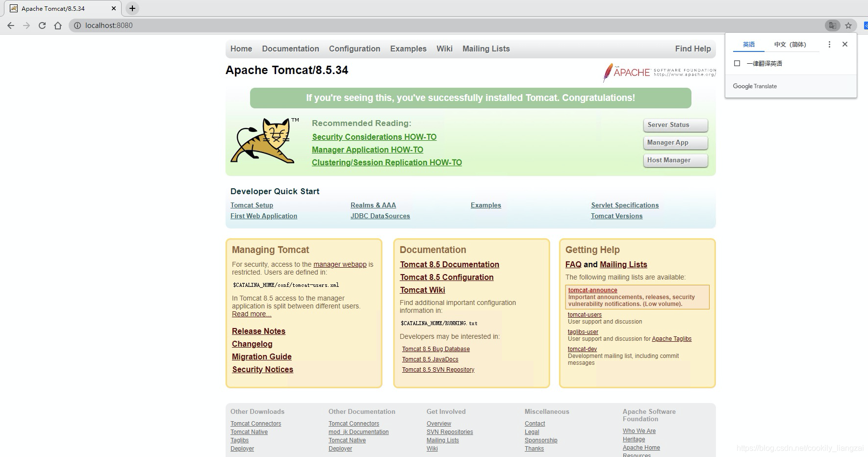Screen dimensions: 868x457
Task: Click the Server Status button
Action: click(x=675, y=125)
